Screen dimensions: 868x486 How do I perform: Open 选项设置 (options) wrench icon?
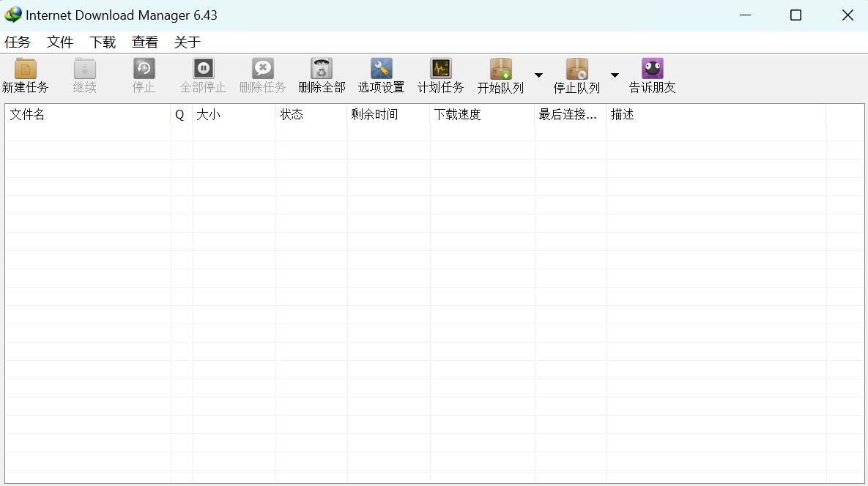tap(382, 69)
